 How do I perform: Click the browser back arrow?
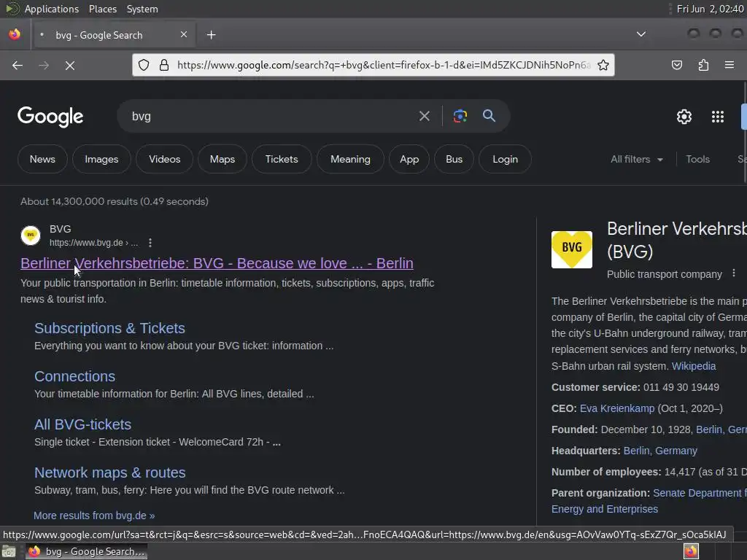pyautogui.click(x=18, y=65)
